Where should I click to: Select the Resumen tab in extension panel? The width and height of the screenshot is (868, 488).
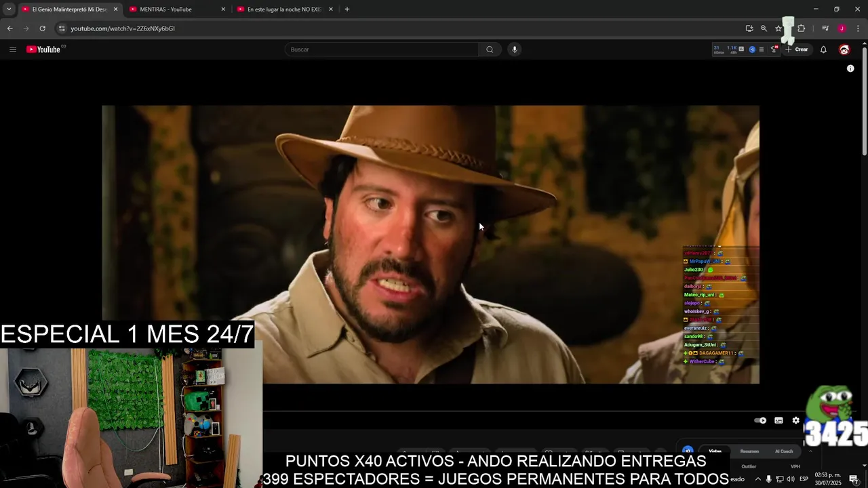coord(749,451)
